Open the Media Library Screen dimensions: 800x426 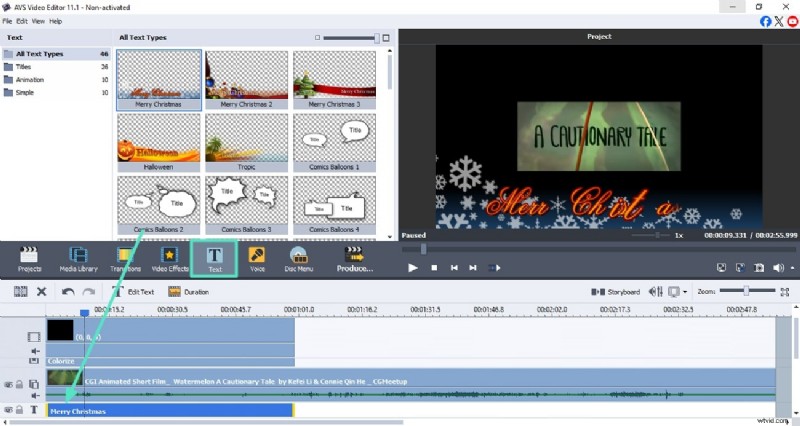point(78,259)
